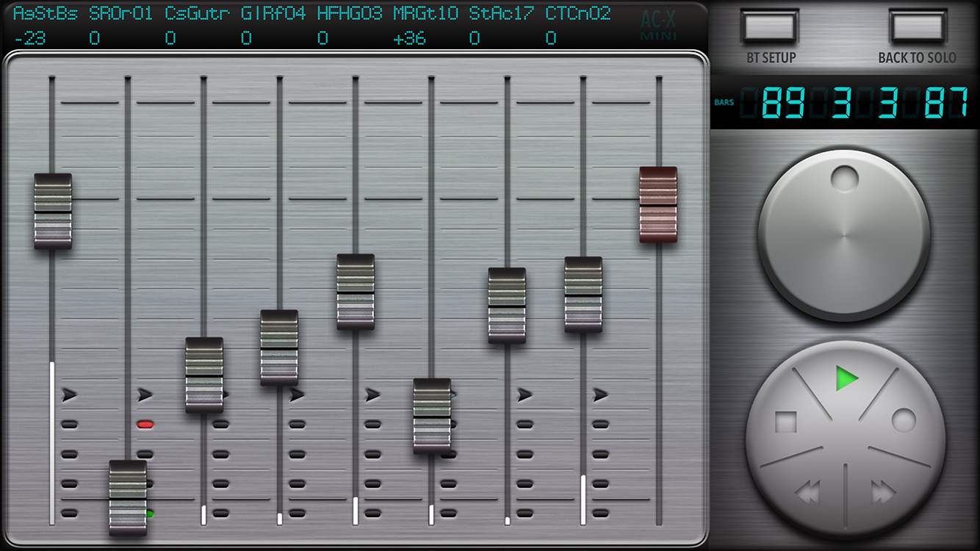Click the red master fader cap
Image resolution: width=980 pixels, height=551 pixels.
pyautogui.click(x=658, y=204)
